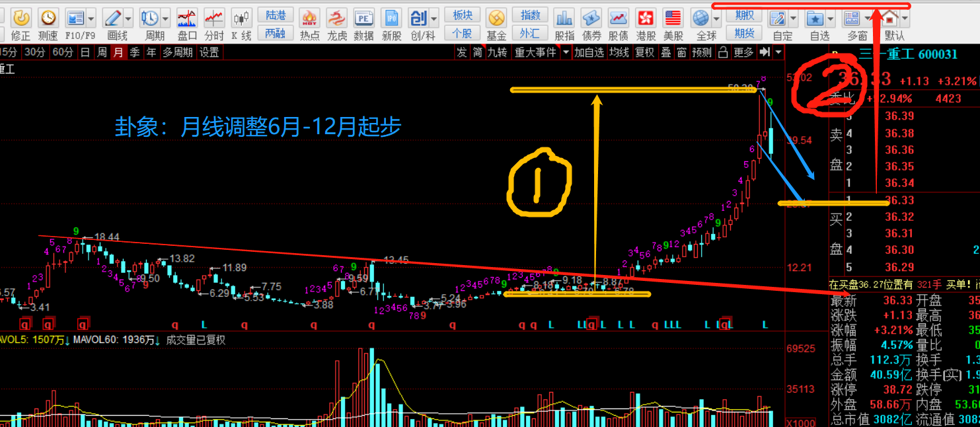Open the 新股 IPO icon
The width and height of the screenshot is (980, 427).
tap(392, 18)
